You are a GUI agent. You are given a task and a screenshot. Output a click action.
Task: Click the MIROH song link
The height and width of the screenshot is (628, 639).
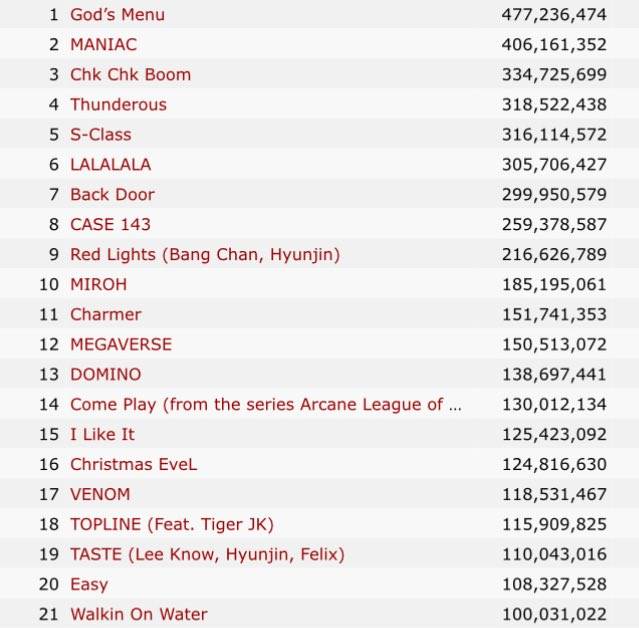click(98, 285)
